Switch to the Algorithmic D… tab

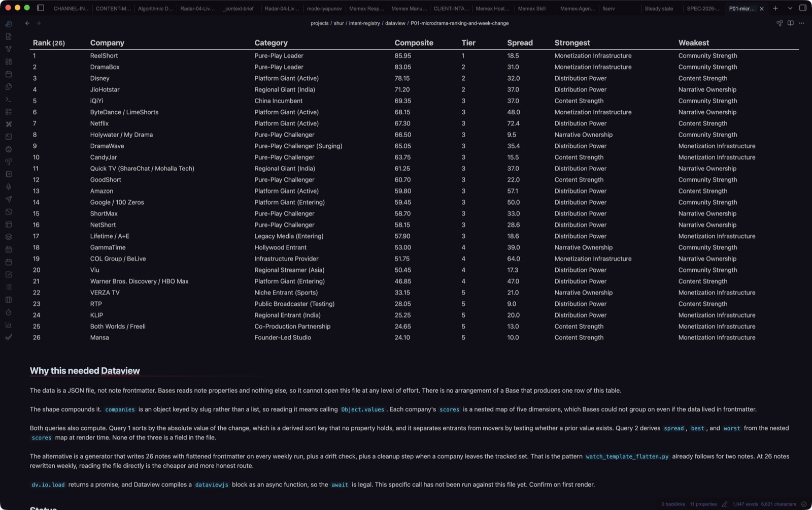(155, 9)
